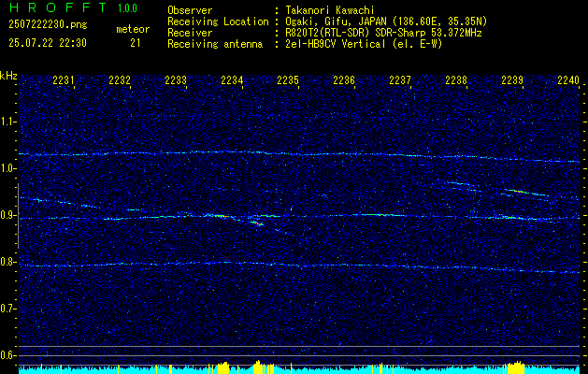The width and height of the screenshot is (588, 374).
Task: Click the version number 1.0.0
Action: [127, 8]
